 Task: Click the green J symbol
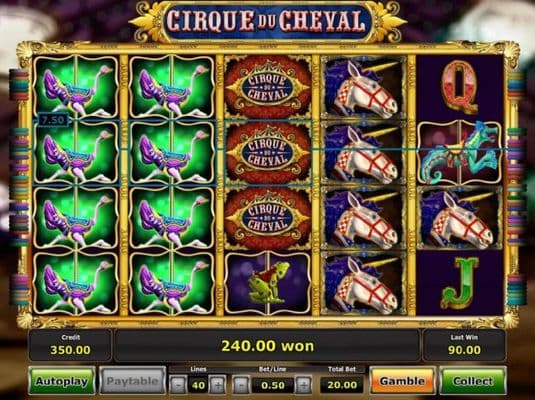(460, 283)
